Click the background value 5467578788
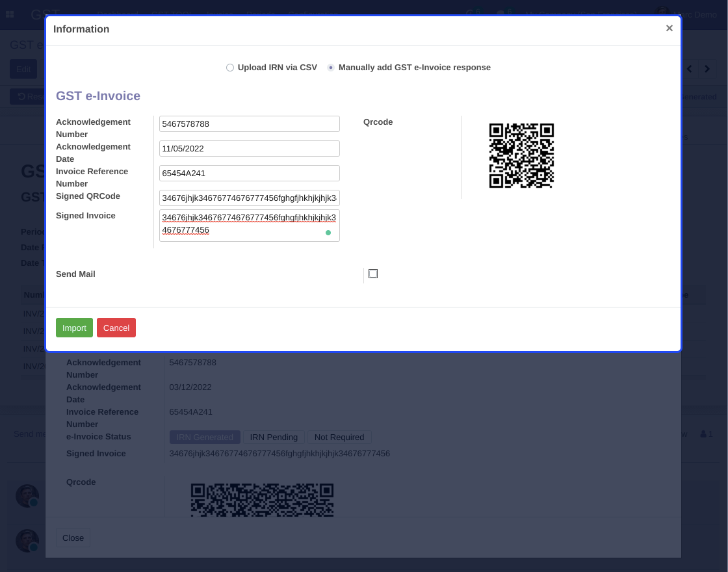 (192, 363)
